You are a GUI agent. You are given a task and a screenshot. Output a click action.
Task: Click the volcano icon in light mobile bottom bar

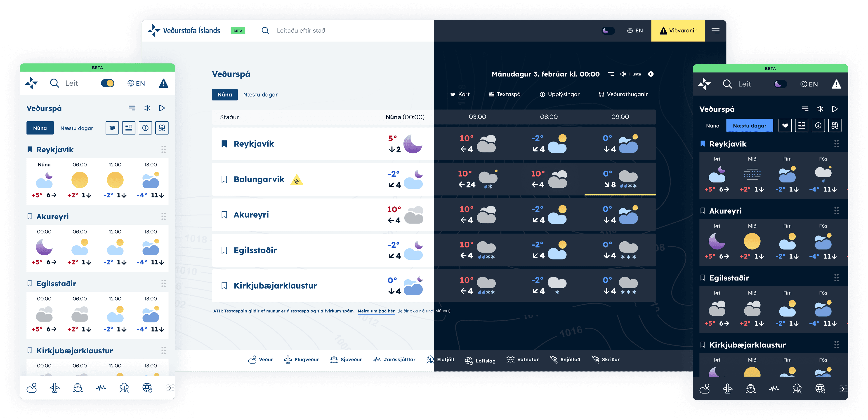(124, 388)
